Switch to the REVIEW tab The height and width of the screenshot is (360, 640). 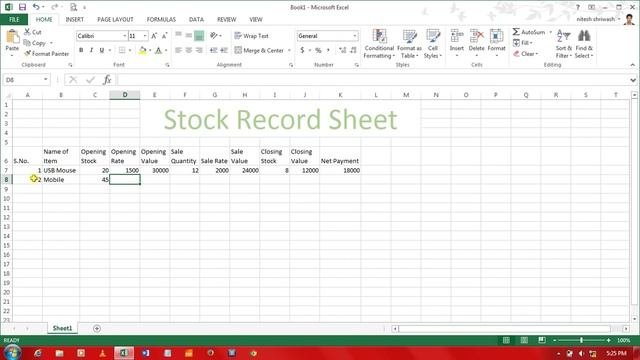tap(227, 20)
